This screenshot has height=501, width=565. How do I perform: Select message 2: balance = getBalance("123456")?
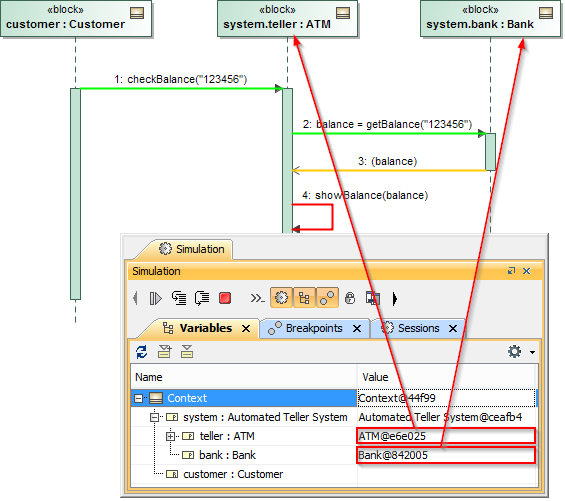387,124
